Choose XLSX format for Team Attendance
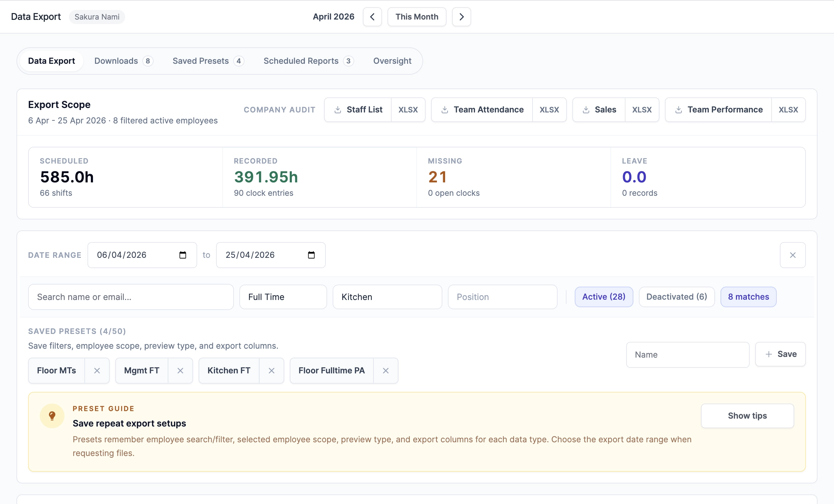Screen dimensions: 834x504 click(549, 110)
